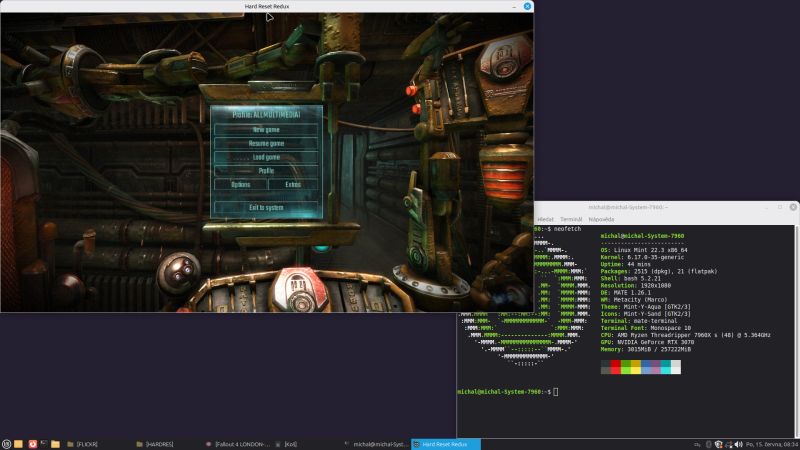This screenshot has height=450, width=800.
Task: Launch the red app icon in the panel
Action: (33, 444)
